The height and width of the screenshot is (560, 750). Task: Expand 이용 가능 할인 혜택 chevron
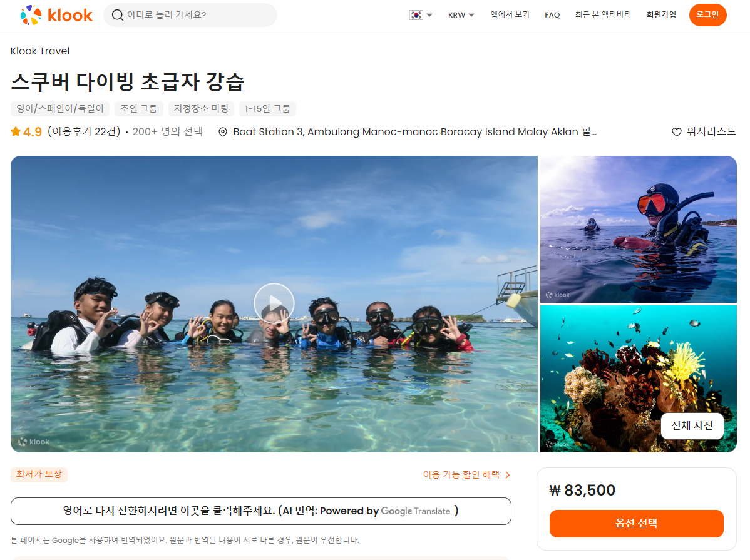pos(508,475)
